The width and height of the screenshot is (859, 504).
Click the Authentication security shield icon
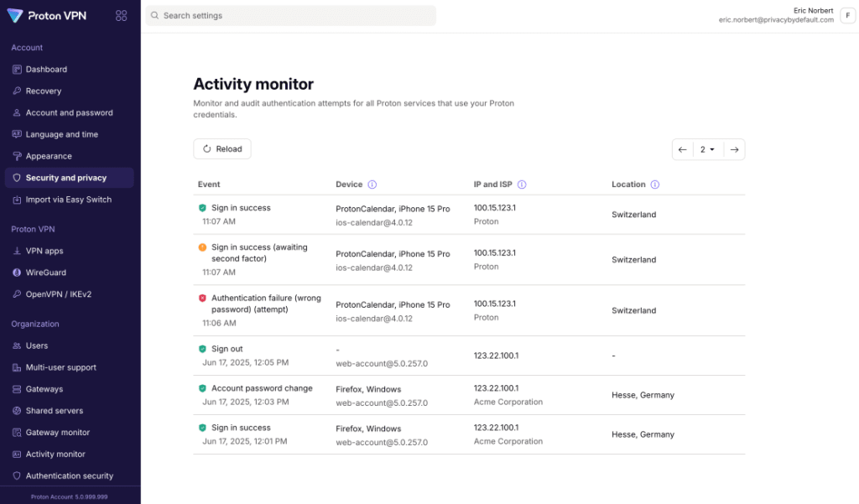(x=17, y=476)
